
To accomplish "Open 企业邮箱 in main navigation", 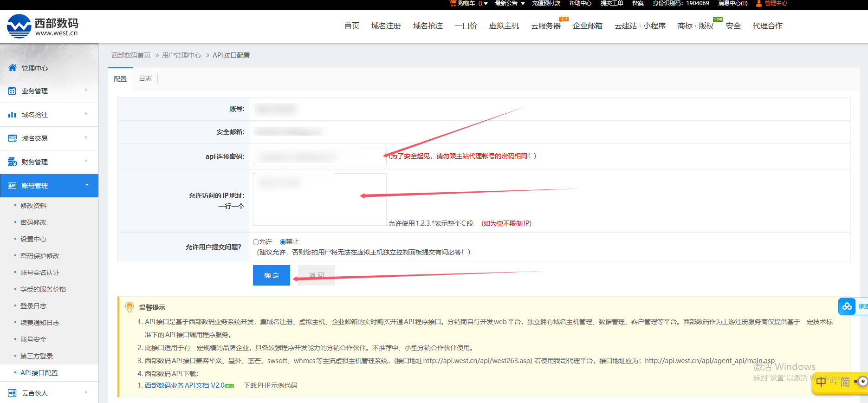I will pyautogui.click(x=588, y=26).
